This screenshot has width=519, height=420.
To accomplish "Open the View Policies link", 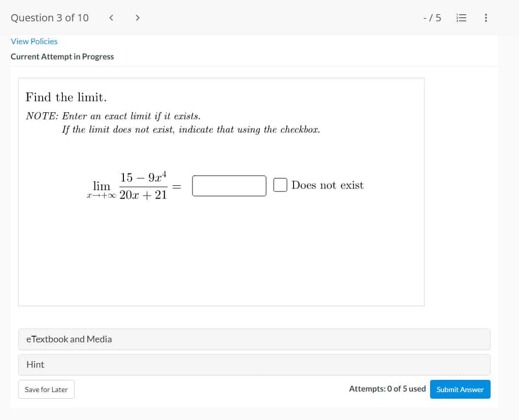I will pos(34,41).
